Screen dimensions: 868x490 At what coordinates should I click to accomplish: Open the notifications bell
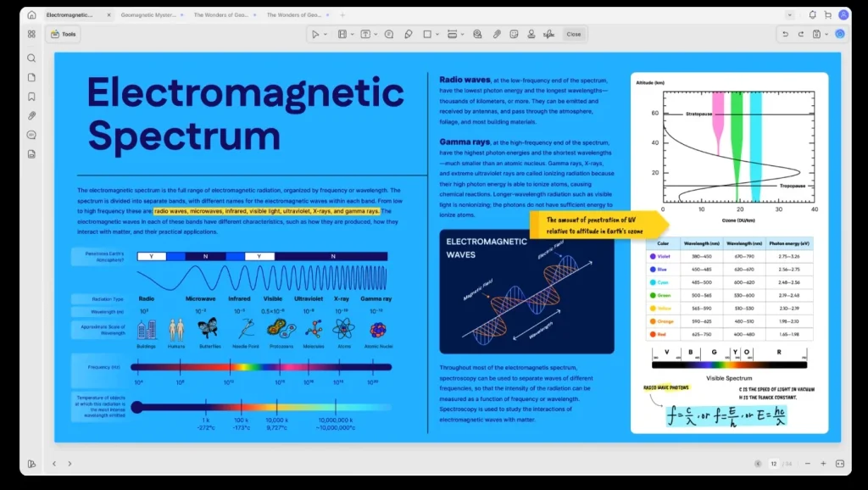[813, 15]
